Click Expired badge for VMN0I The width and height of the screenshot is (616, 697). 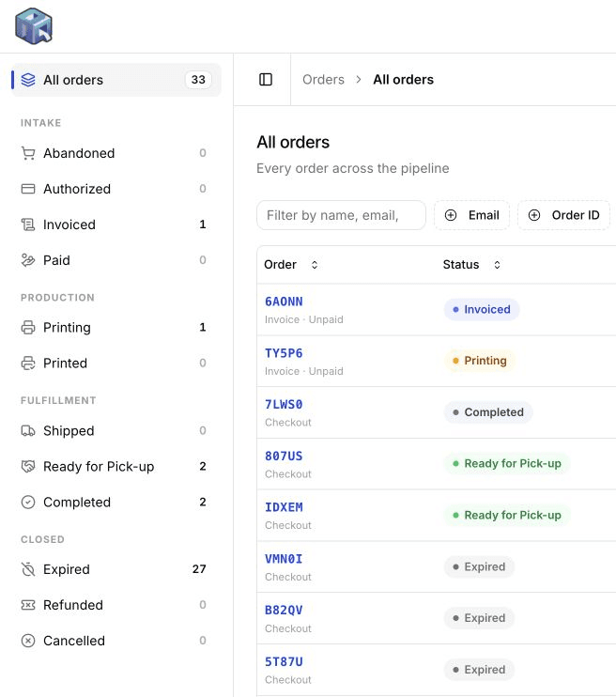(x=479, y=566)
